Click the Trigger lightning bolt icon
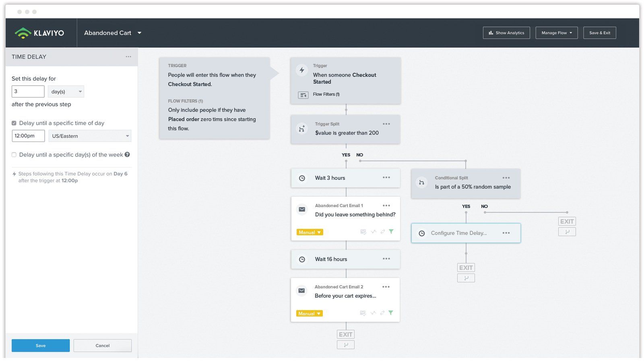 coord(302,70)
